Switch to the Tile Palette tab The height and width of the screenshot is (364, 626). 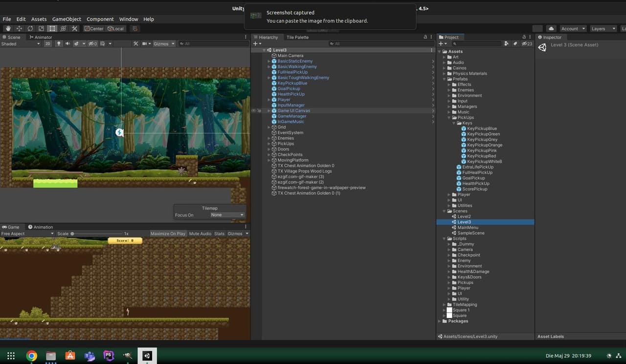click(297, 37)
